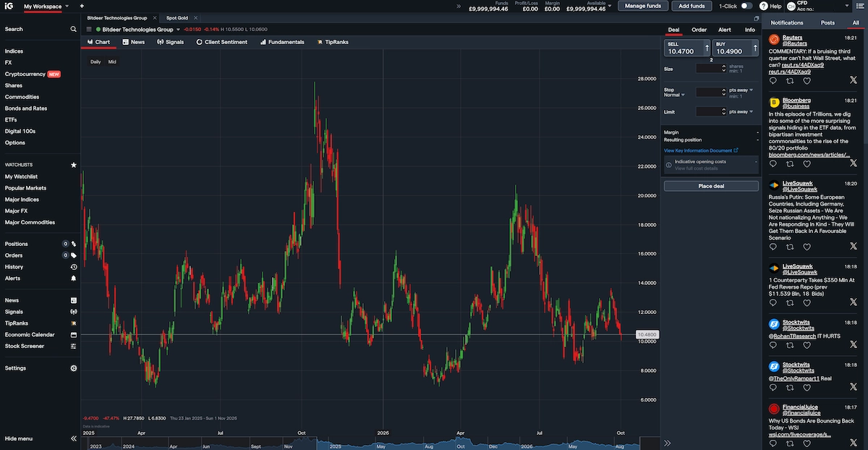The width and height of the screenshot is (868, 450).
Task: Click the sidebar TipRanks icon
Action: 74,323
